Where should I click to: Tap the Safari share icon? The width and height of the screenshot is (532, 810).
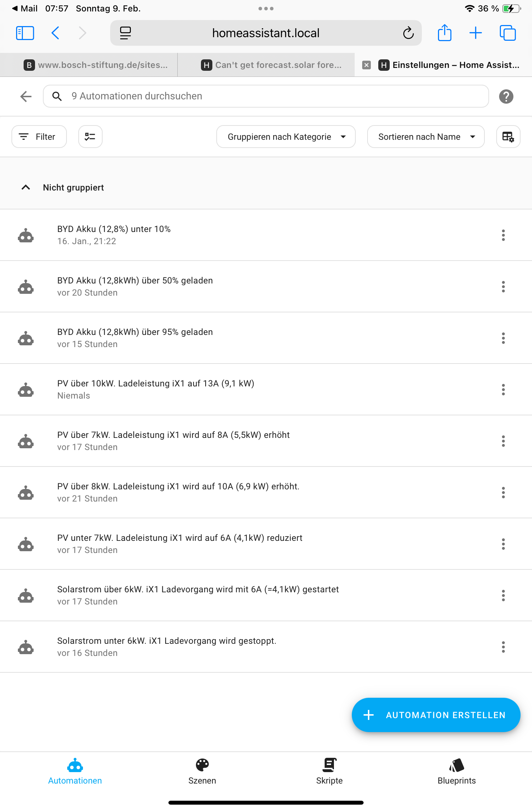click(x=444, y=33)
